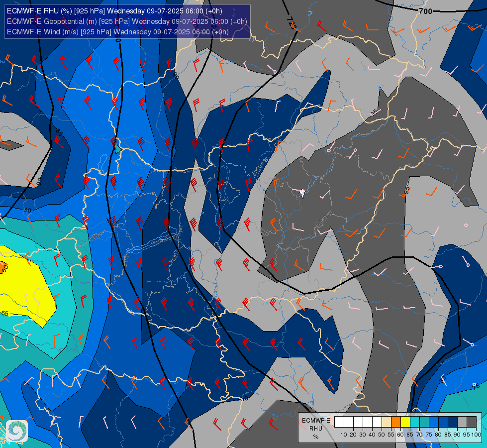Select the dark grey 95-100 legend swatch
The height and width of the screenshot is (448, 487).
pyautogui.click(x=472, y=422)
